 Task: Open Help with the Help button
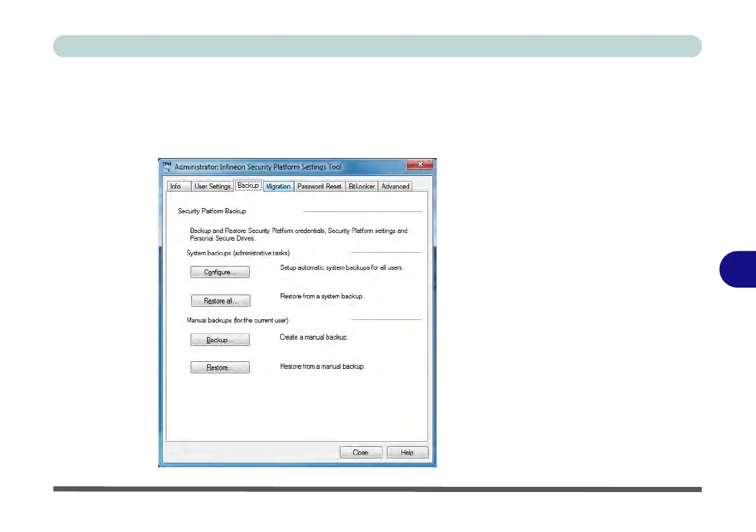pos(407,453)
